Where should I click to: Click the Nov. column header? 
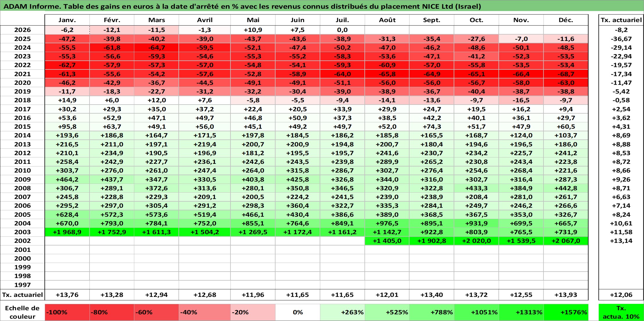click(x=521, y=20)
